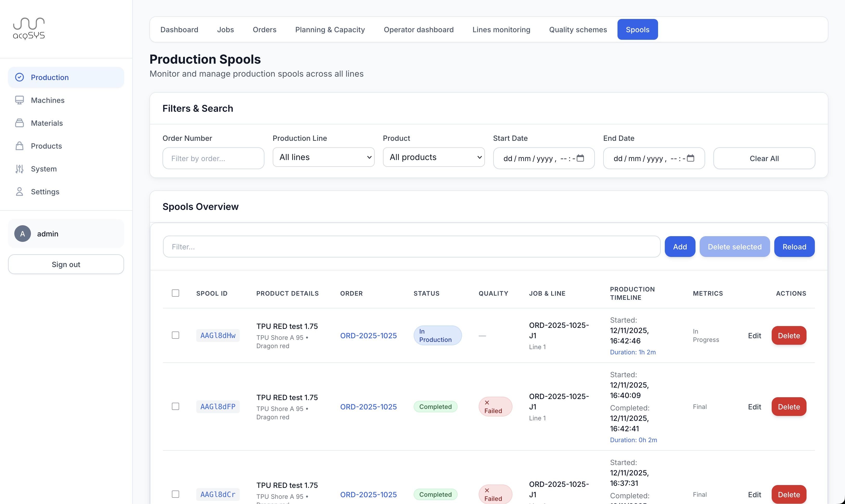Check the checkbox for spool AAGl8dHw
Screen dimensions: 845x504
[176, 335]
